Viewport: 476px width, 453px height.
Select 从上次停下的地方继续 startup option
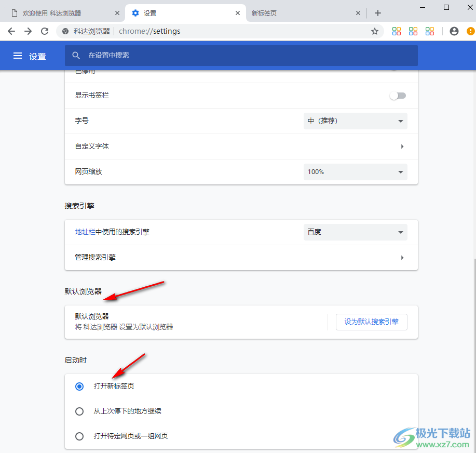click(79, 411)
